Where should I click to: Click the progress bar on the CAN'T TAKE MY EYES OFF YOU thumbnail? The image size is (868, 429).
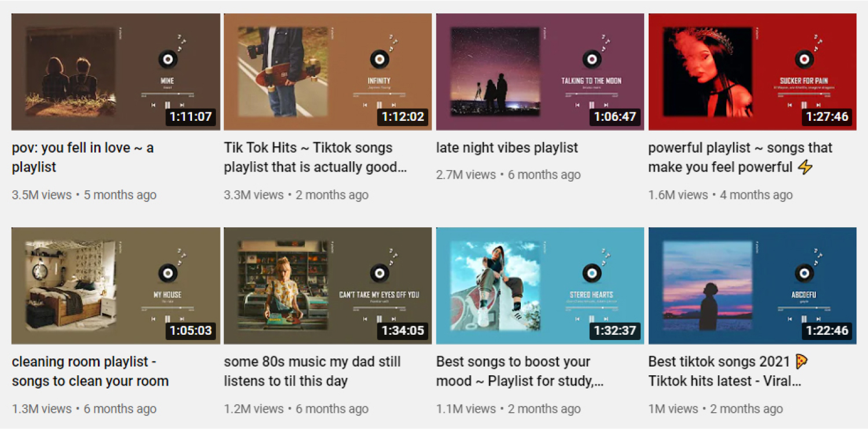(380, 308)
